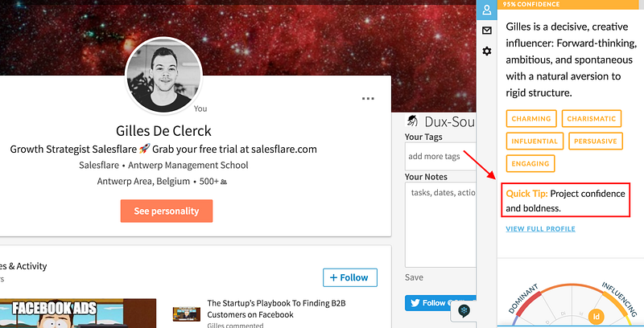
Task: Open the gear settings icon in sidebar
Action: 487,51
